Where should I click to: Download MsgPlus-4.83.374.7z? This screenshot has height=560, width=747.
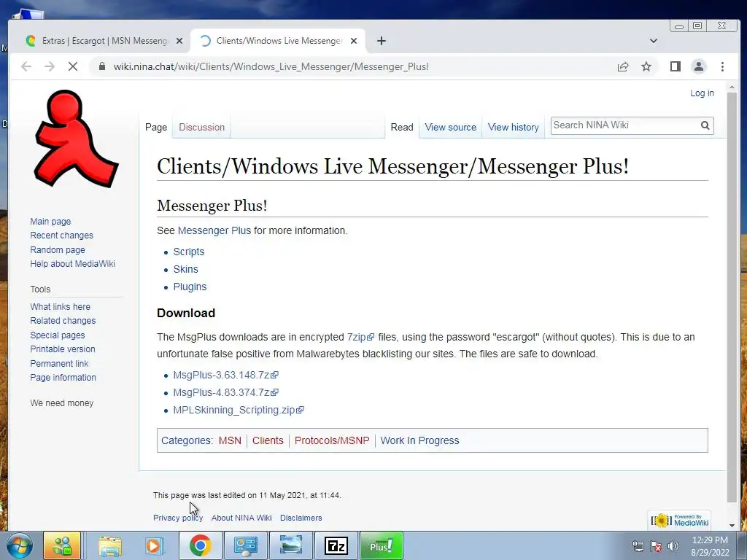[x=225, y=392]
